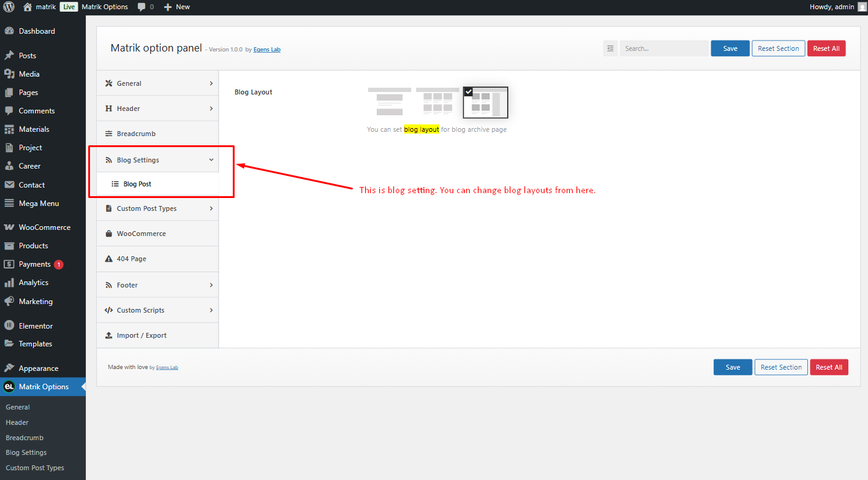Open the Breadcrumb options tab
Viewport: 868px width, 480px height.
click(x=157, y=134)
